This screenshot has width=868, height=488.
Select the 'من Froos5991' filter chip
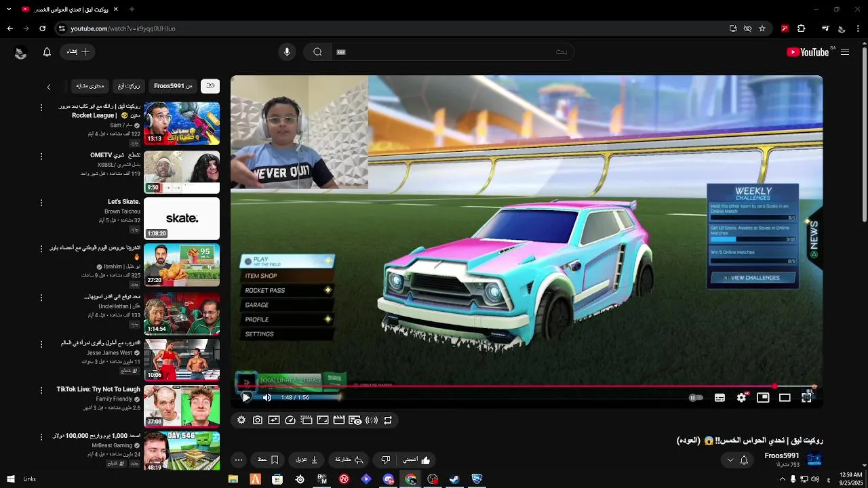click(x=173, y=86)
